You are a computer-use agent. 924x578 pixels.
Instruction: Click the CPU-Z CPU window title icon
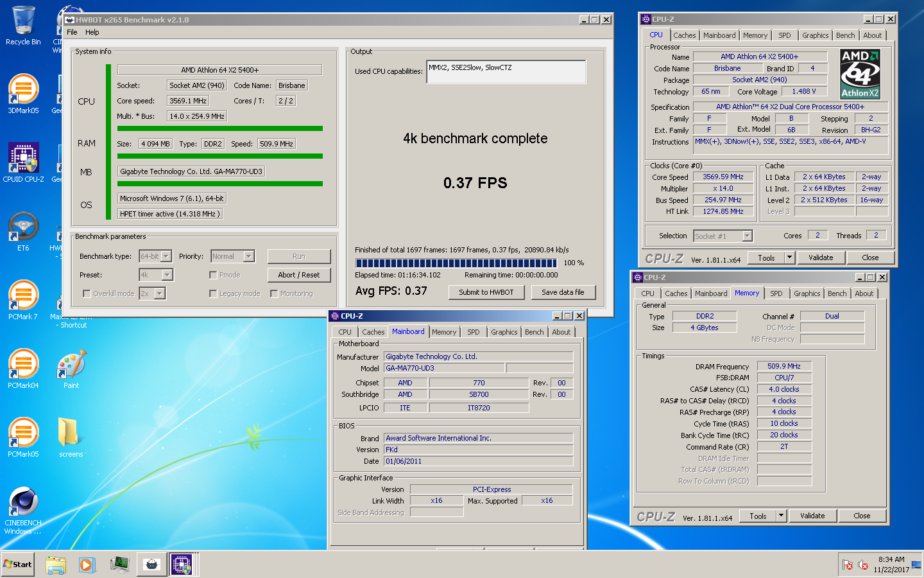click(646, 19)
